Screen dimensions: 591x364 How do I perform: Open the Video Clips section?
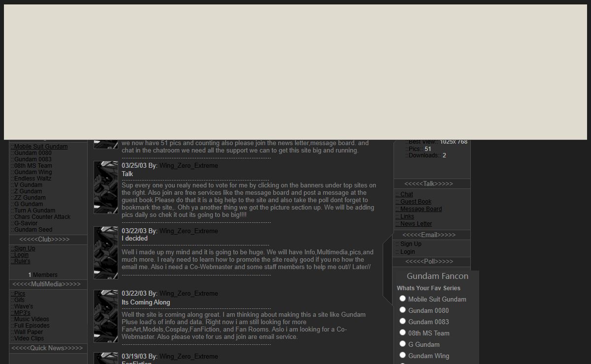click(28, 338)
